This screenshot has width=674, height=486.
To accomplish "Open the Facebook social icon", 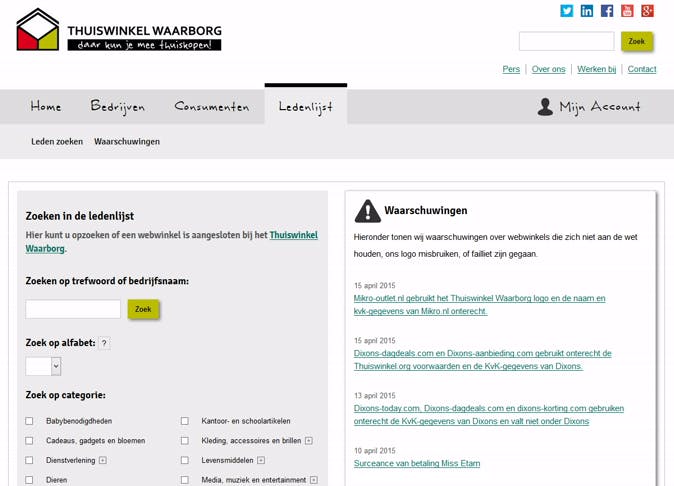I will click(x=607, y=11).
